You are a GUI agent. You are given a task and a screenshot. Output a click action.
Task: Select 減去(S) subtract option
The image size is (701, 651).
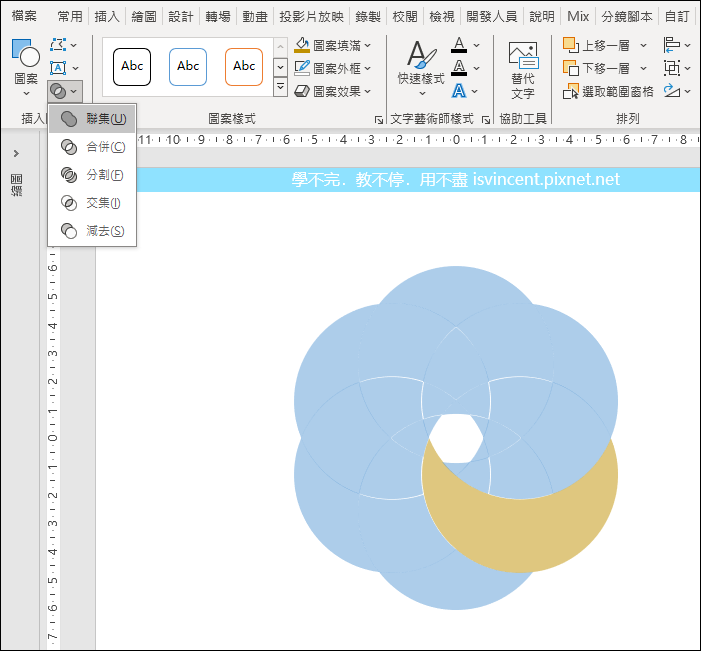[92, 231]
